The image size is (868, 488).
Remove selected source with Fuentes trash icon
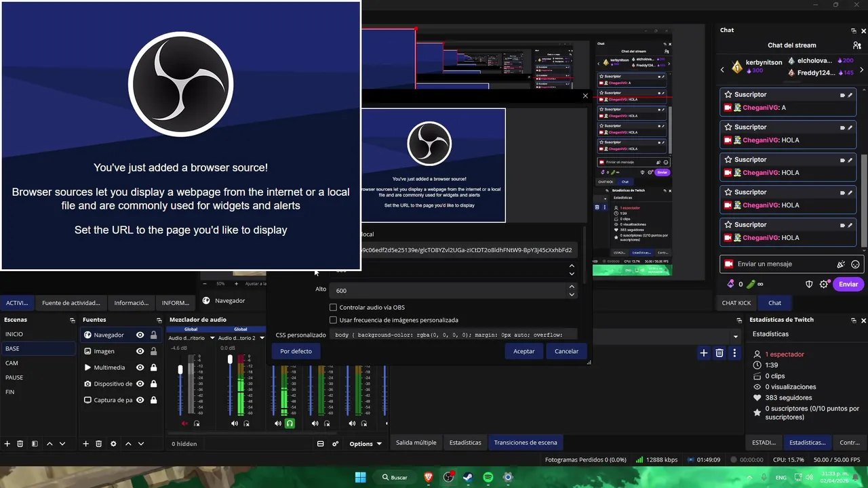point(99,444)
